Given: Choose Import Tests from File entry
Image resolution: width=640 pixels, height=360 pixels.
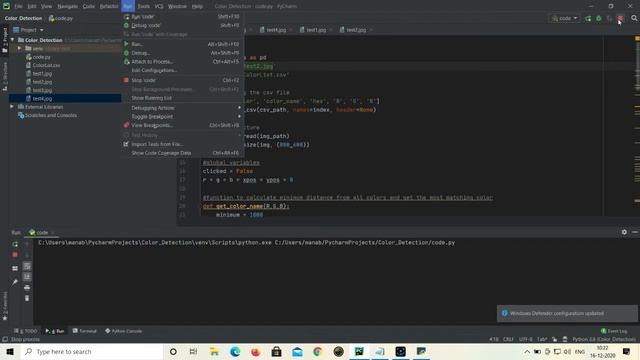Looking at the screenshot, I should click(x=182, y=144).
